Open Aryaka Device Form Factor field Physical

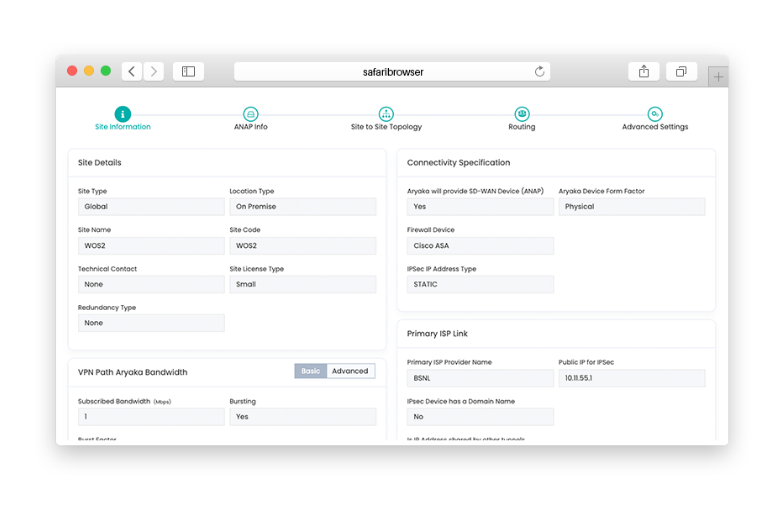[632, 206]
